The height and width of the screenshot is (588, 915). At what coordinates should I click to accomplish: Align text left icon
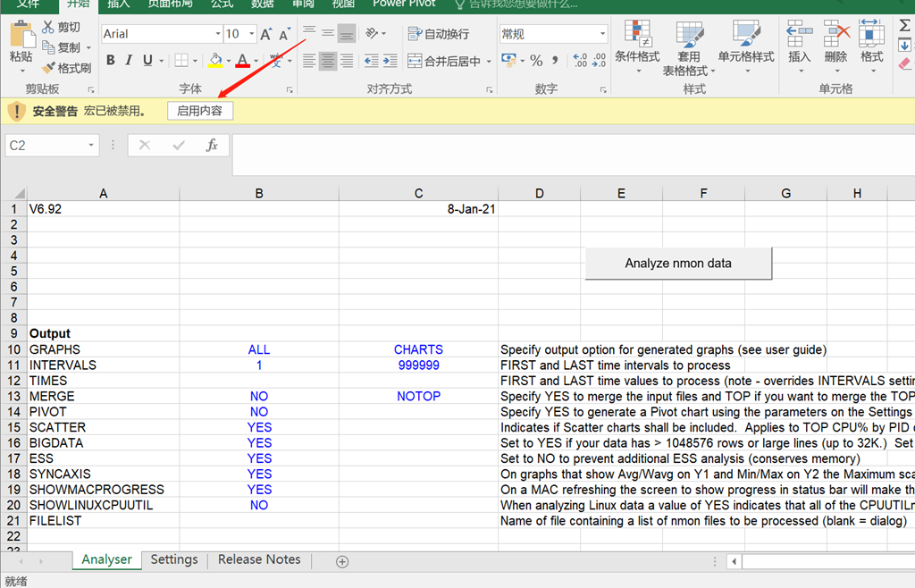309,61
